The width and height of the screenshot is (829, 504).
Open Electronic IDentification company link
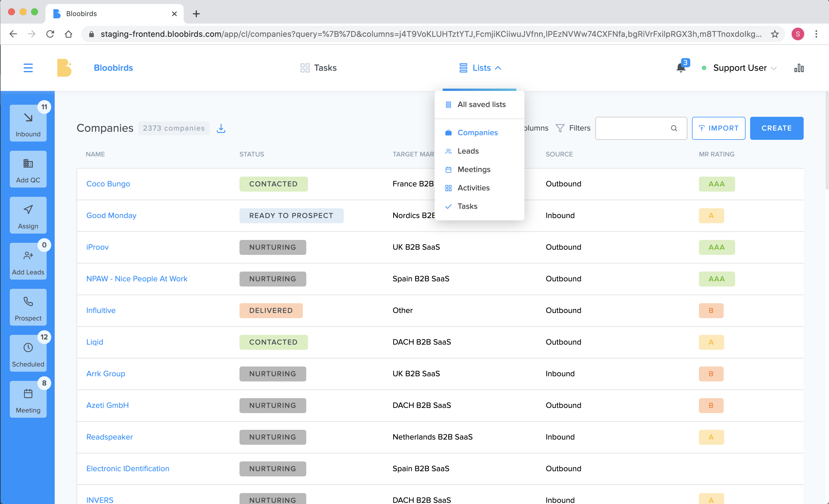tap(128, 468)
